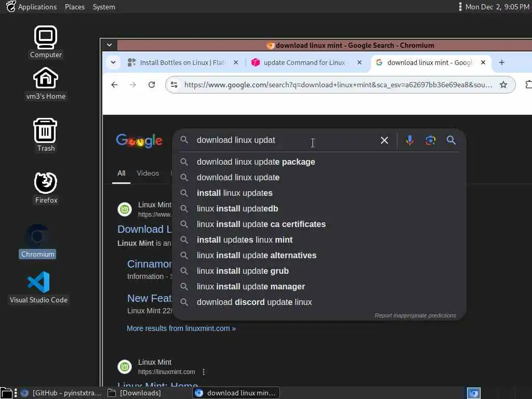
Task: Switch to Downloads taskbar window
Action: pyautogui.click(x=135, y=393)
